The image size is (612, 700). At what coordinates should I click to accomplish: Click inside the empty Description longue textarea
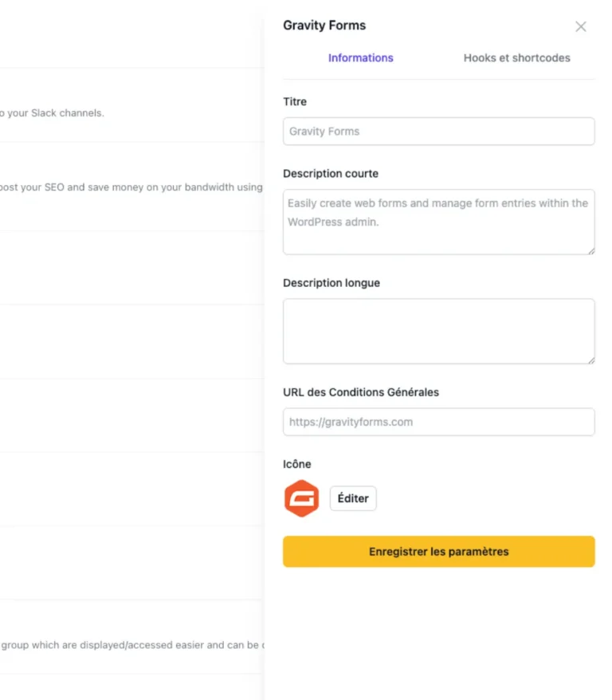point(438,331)
